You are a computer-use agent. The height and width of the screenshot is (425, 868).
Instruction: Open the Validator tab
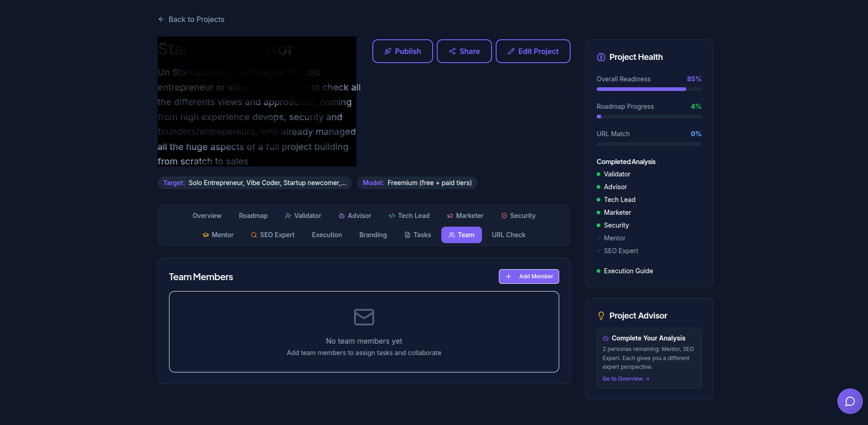pyautogui.click(x=303, y=216)
